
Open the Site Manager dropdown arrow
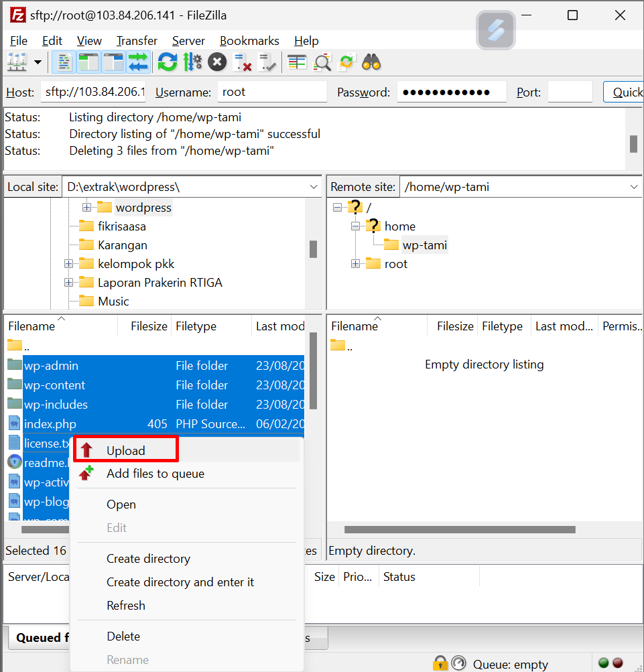click(38, 62)
